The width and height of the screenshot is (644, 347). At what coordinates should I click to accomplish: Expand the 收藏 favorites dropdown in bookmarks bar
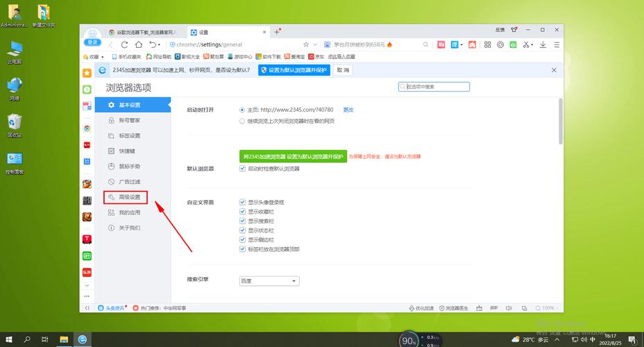pos(102,57)
